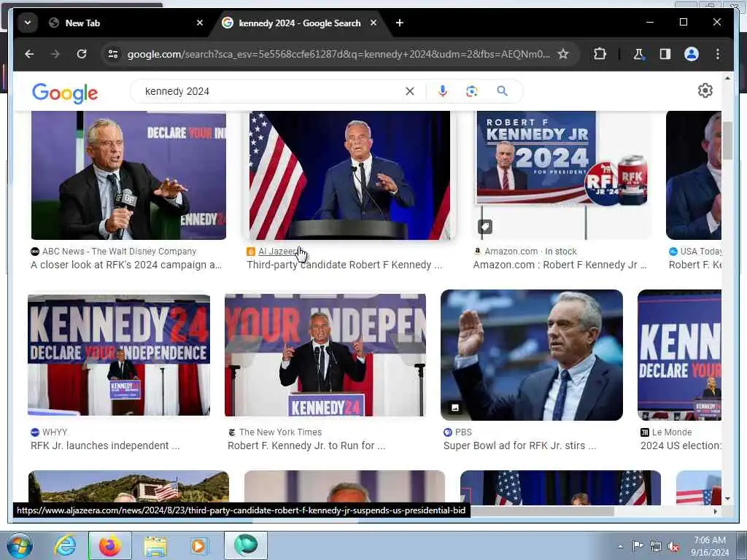Open a new tab with plus button
Viewport: 747px width, 560px height.
[x=400, y=23]
